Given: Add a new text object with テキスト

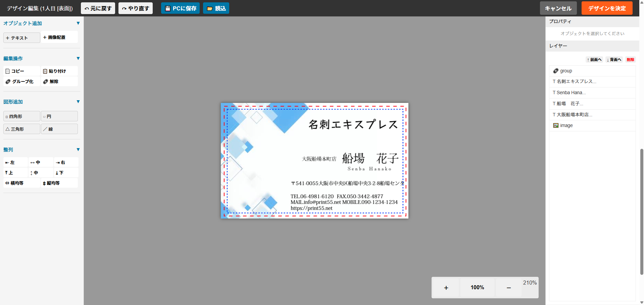Looking at the screenshot, I should tap(21, 38).
